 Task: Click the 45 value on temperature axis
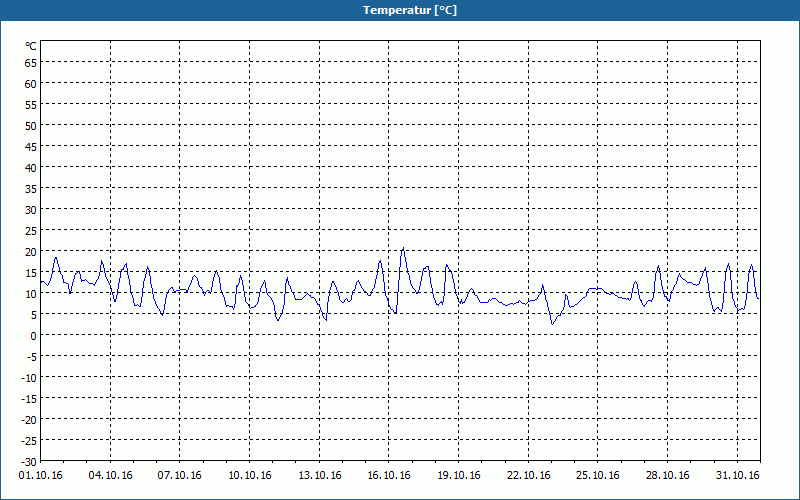(x=31, y=146)
